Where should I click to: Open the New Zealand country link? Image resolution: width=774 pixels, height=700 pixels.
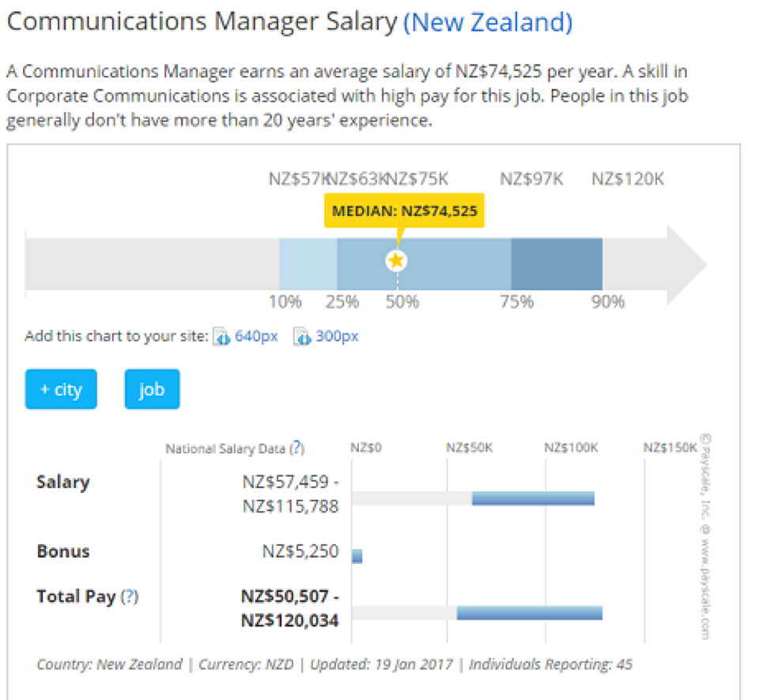[x=488, y=22]
